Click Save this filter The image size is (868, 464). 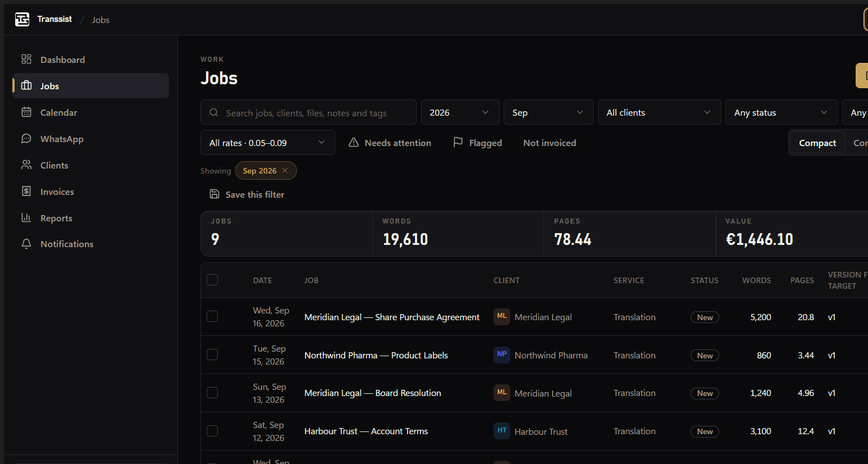[247, 194]
